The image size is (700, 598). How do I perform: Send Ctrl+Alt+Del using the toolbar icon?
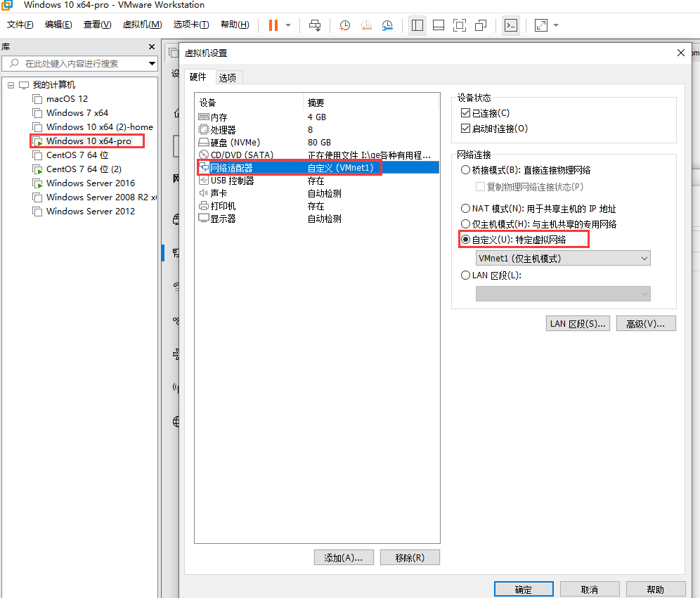[x=315, y=25]
